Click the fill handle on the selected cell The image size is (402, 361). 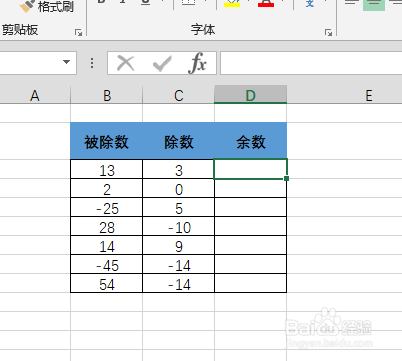[x=287, y=179]
